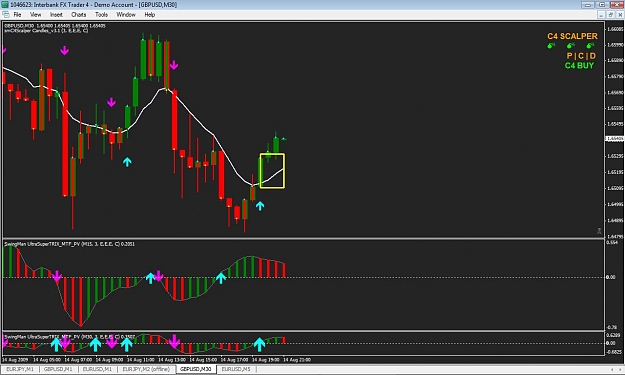
Task: Click the cyan buy arrow below the yellow box
Action: (260, 206)
